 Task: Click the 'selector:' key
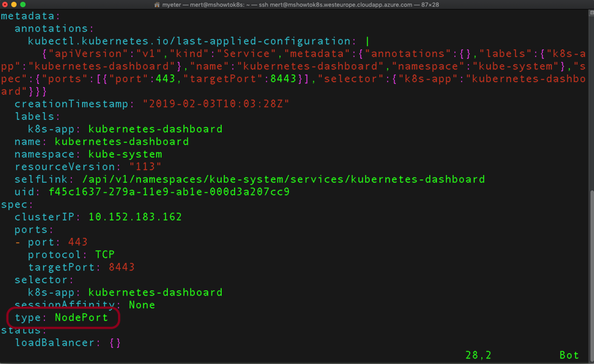coord(44,280)
